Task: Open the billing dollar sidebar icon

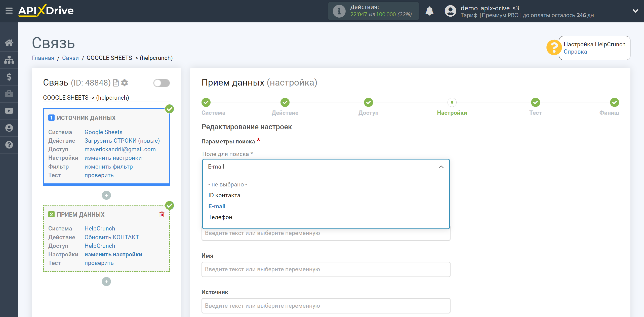Action: click(9, 77)
